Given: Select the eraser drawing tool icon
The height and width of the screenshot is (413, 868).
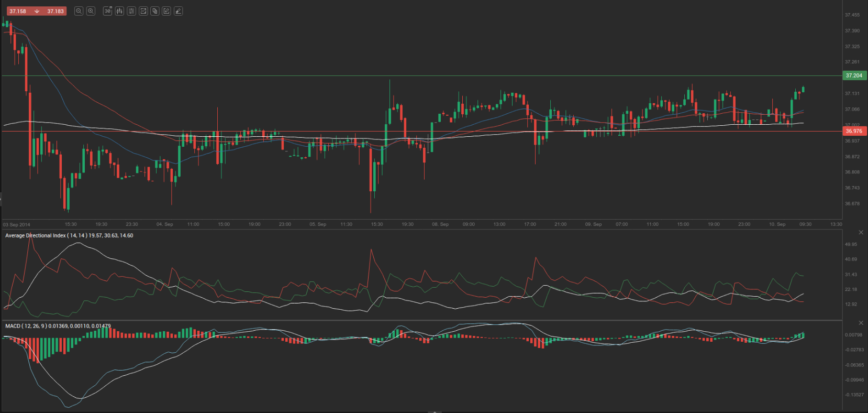Looking at the screenshot, I should click(179, 11).
